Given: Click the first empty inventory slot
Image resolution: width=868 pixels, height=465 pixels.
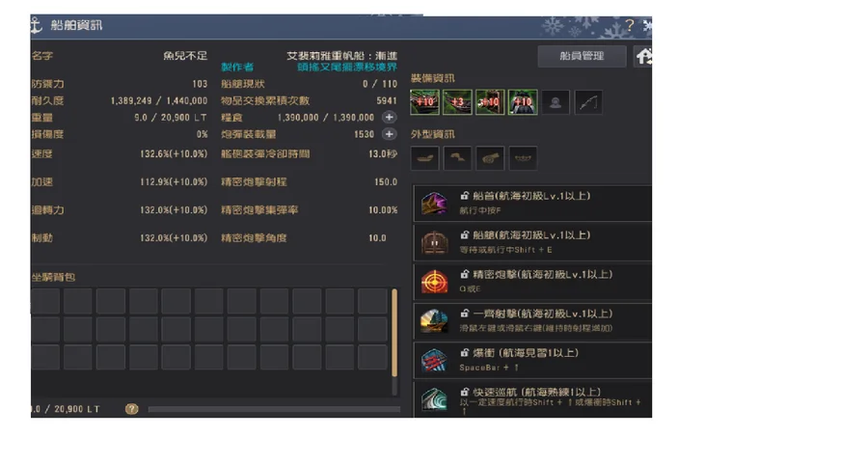Looking at the screenshot, I should click(x=45, y=301).
